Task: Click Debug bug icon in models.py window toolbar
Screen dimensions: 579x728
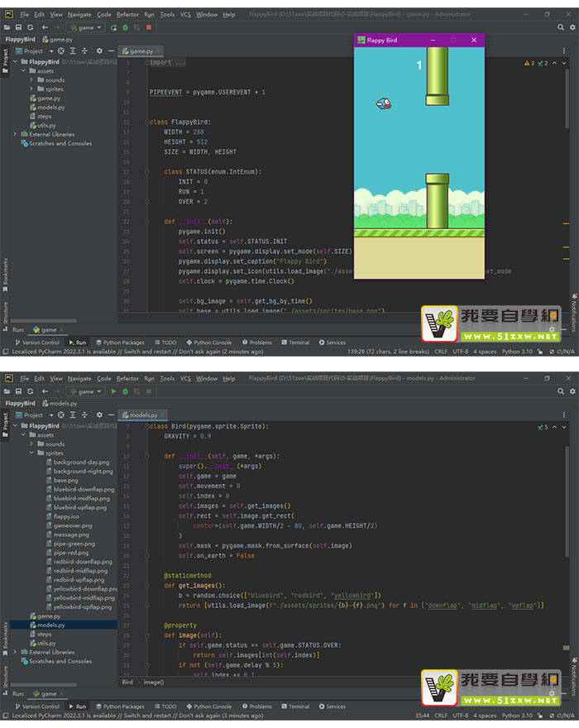Action: [126, 391]
